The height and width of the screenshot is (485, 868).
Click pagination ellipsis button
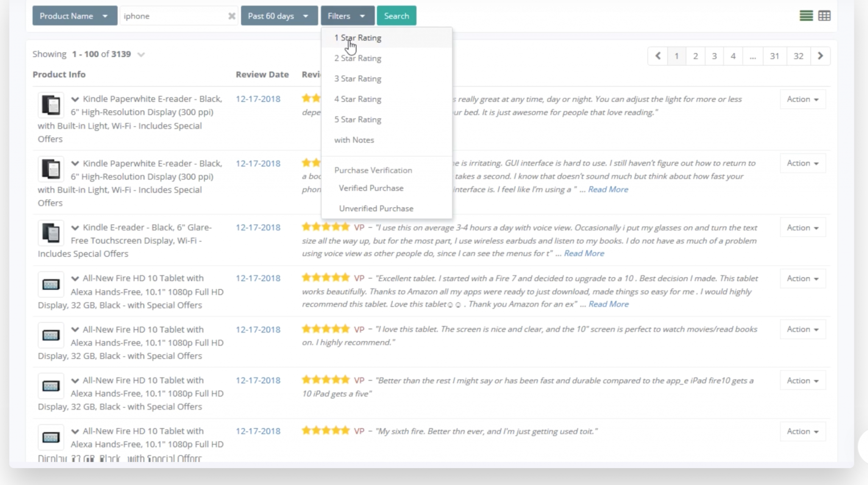tap(752, 56)
